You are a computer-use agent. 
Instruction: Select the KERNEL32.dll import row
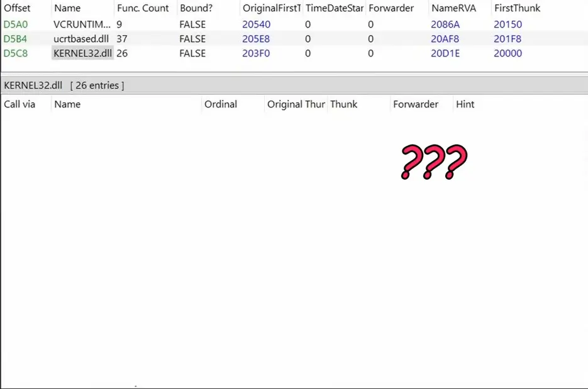coord(82,53)
